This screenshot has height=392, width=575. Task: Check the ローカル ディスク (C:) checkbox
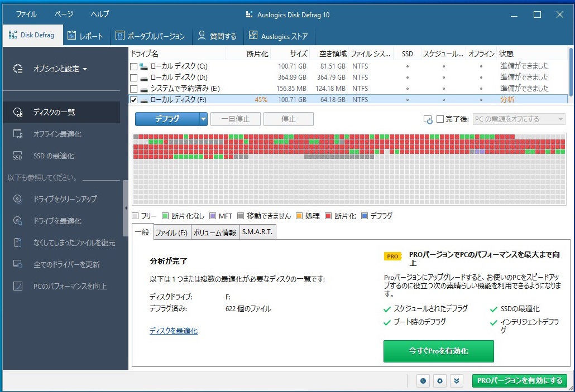pyautogui.click(x=133, y=66)
